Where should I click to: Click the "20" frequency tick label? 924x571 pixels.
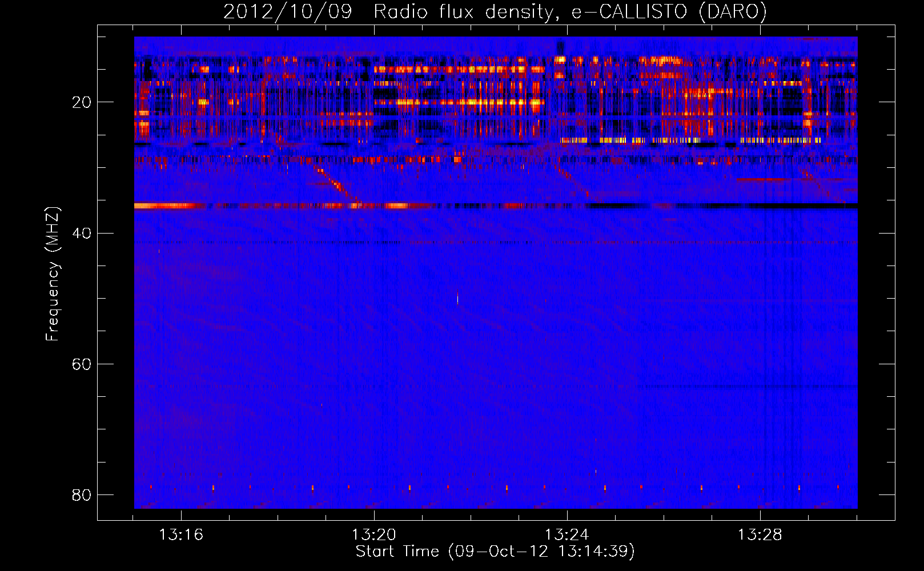82,103
